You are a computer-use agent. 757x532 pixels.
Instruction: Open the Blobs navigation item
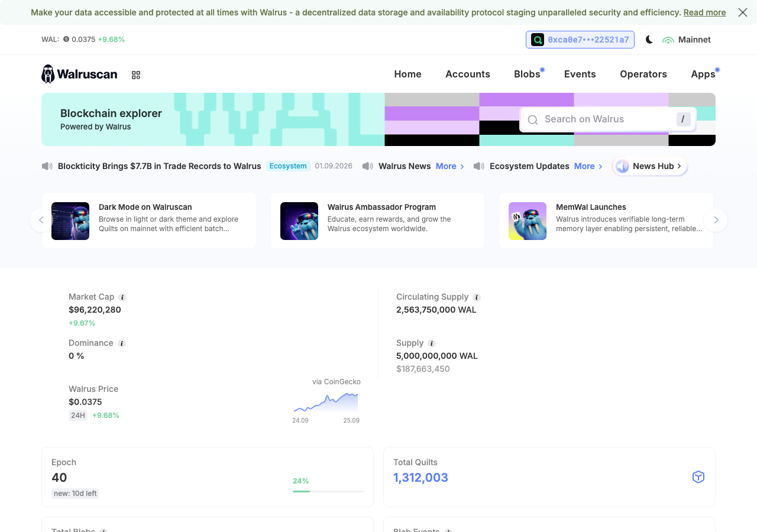[527, 74]
